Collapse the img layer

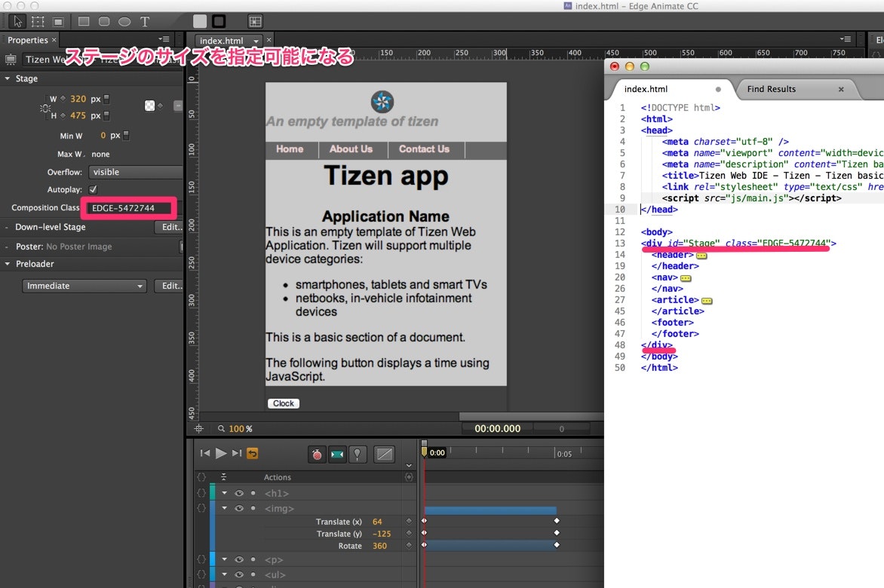point(224,508)
